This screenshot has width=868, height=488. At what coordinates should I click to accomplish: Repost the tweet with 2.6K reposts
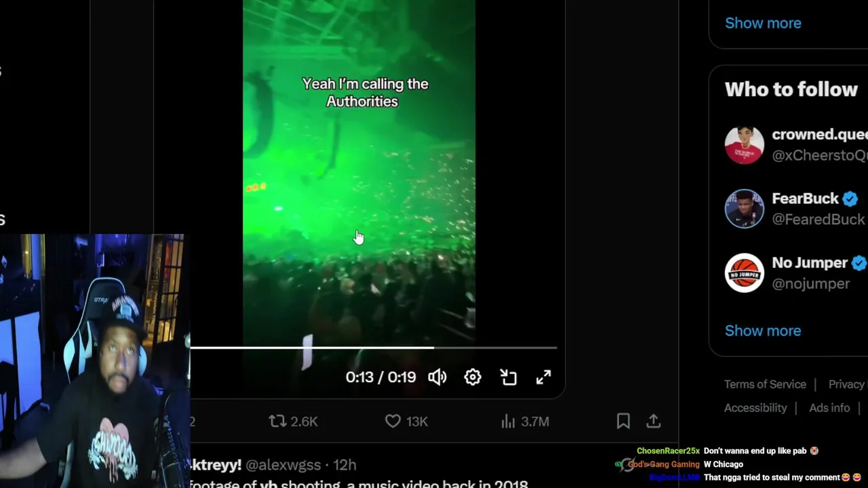(293, 422)
